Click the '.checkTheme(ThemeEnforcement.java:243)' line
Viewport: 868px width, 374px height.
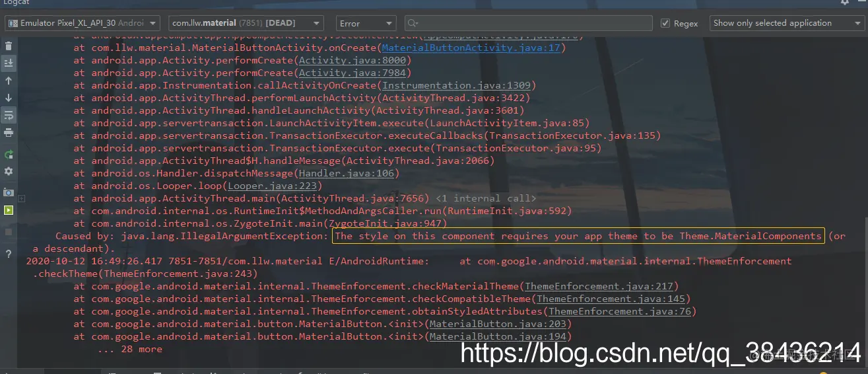pyautogui.click(x=145, y=274)
